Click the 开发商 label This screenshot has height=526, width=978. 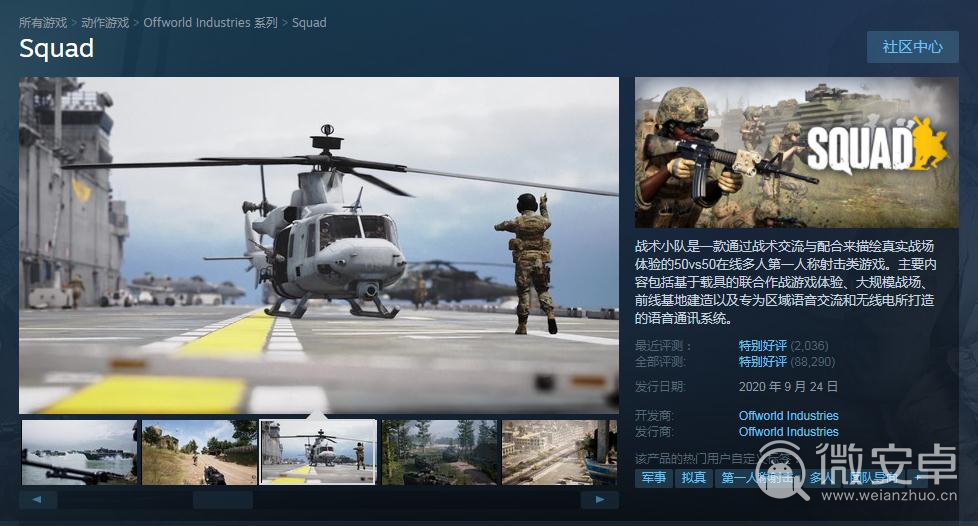tap(654, 416)
